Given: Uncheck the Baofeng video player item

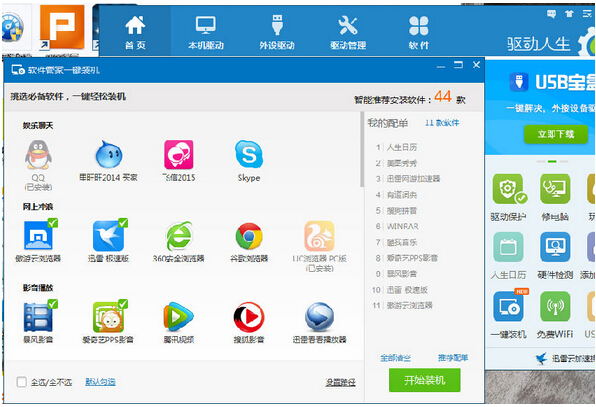Looking at the screenshot, I should click(x=53, y=304).
